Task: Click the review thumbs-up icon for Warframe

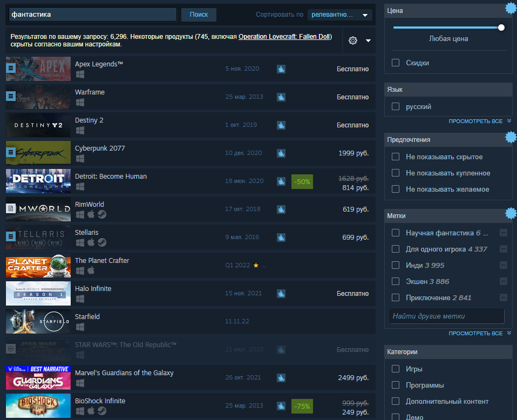Action: [281, 97]
